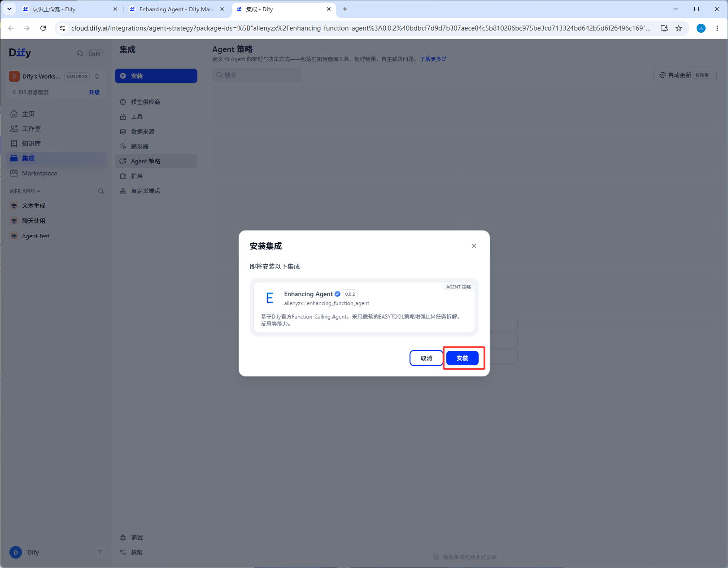This screenshot has height=568, width=728.
Task: Click the 工具 toolbox icon
Action: (x=123, y=117)
